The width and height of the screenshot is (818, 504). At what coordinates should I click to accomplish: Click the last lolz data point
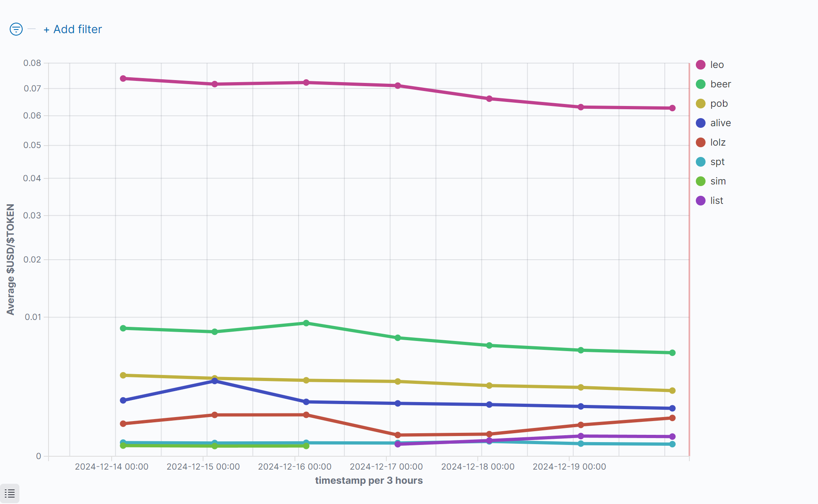pos(672,418)
